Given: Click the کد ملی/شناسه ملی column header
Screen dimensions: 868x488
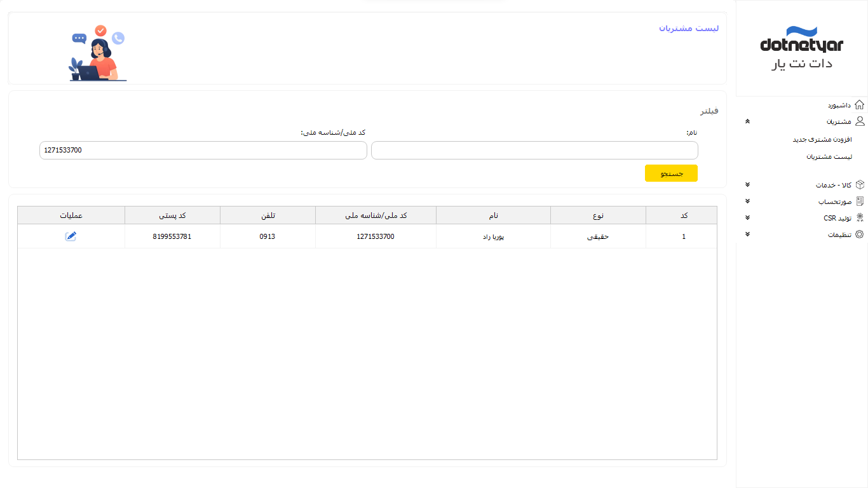Looking at the screenshot, I should click(x=376, y=215).
